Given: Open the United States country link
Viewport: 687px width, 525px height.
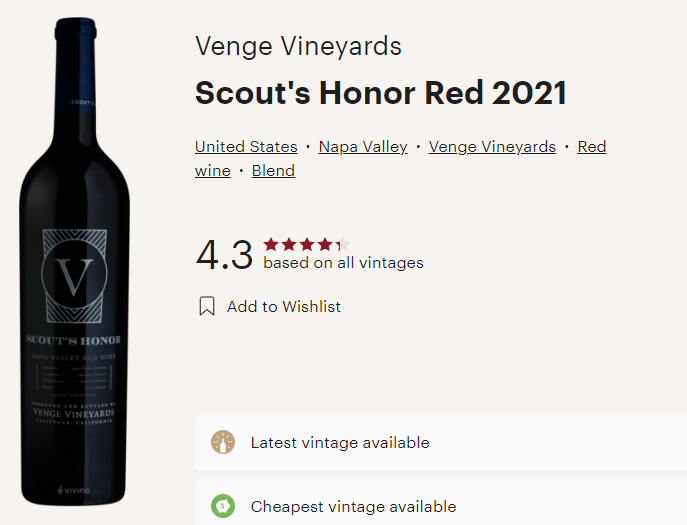Looking at the screenshot, I should coord(246,147).
